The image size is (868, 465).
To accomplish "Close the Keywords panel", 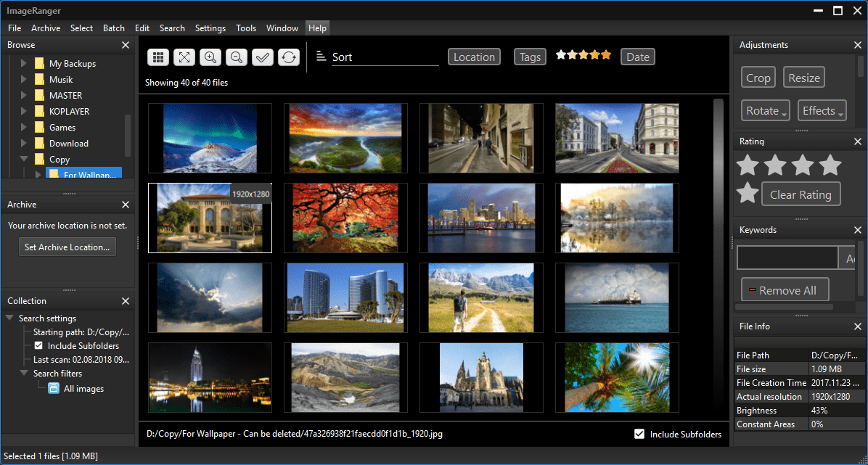I will pyautogui.click(x=858, y=230).
